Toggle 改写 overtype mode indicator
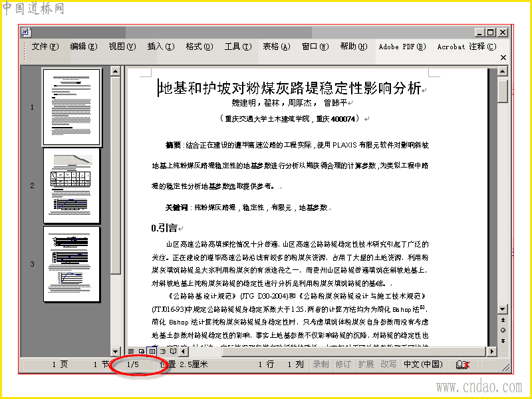 coord(388,364)
